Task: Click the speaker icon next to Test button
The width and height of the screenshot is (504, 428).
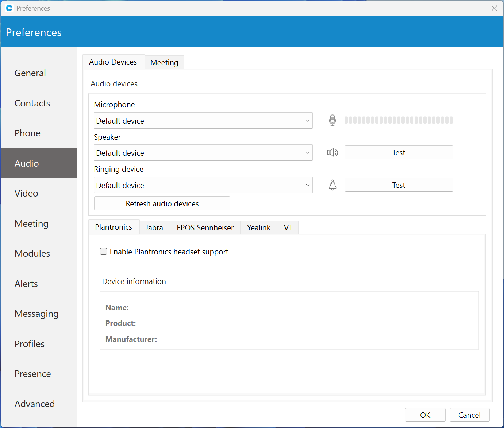Action: pyautogui.click(x=332, y=152)
